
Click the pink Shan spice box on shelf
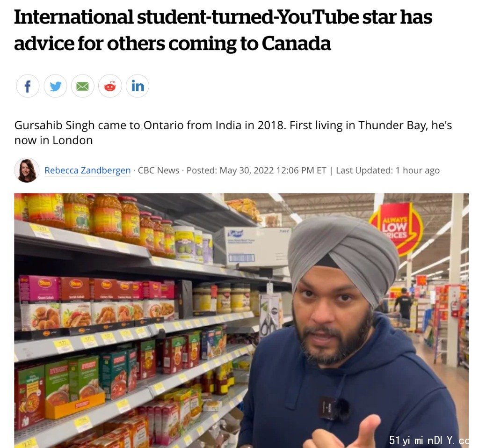point(39,303)
